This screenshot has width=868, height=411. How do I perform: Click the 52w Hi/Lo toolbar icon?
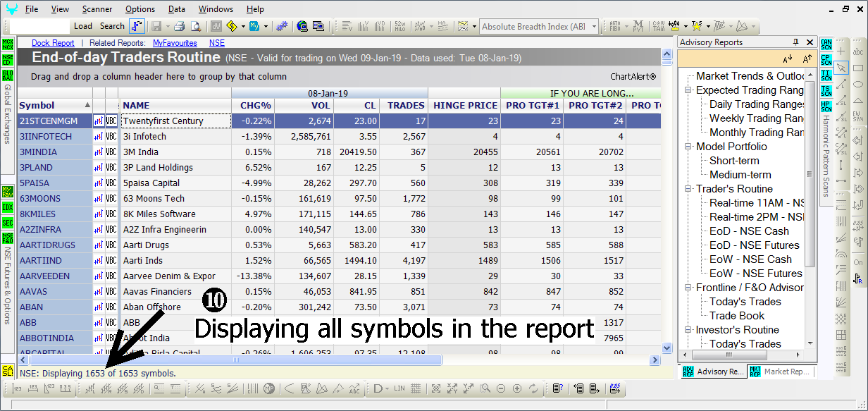coord(399,26)
